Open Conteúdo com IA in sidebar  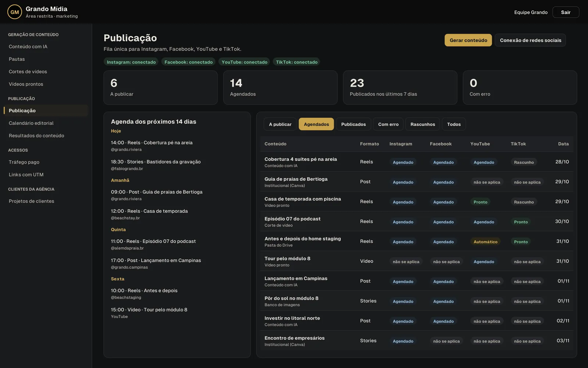[x=46, y=47]
